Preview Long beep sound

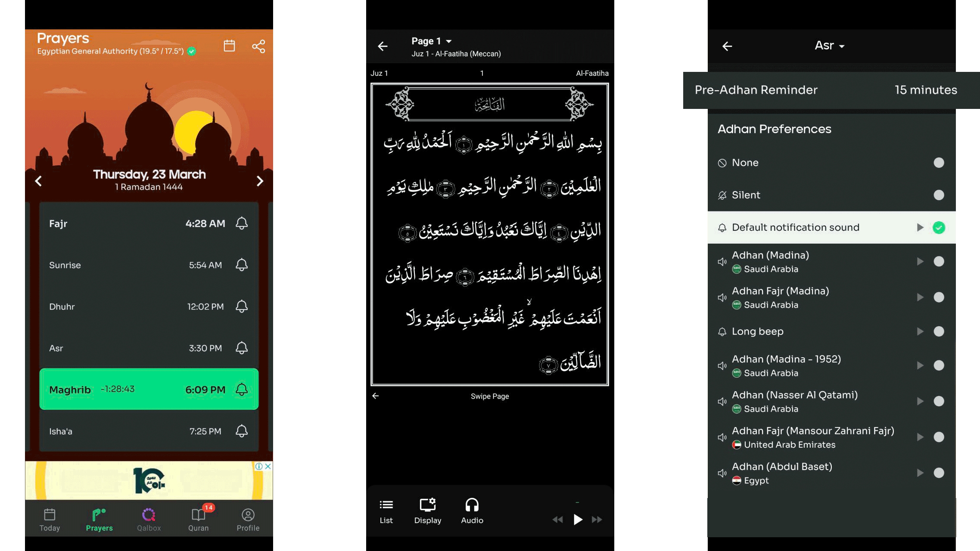click(x=920, y=331)
